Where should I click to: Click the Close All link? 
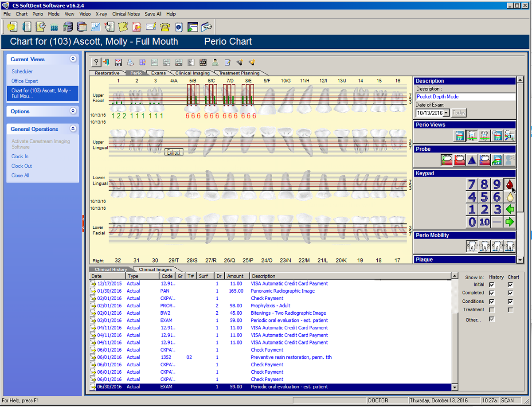(20, 176)
